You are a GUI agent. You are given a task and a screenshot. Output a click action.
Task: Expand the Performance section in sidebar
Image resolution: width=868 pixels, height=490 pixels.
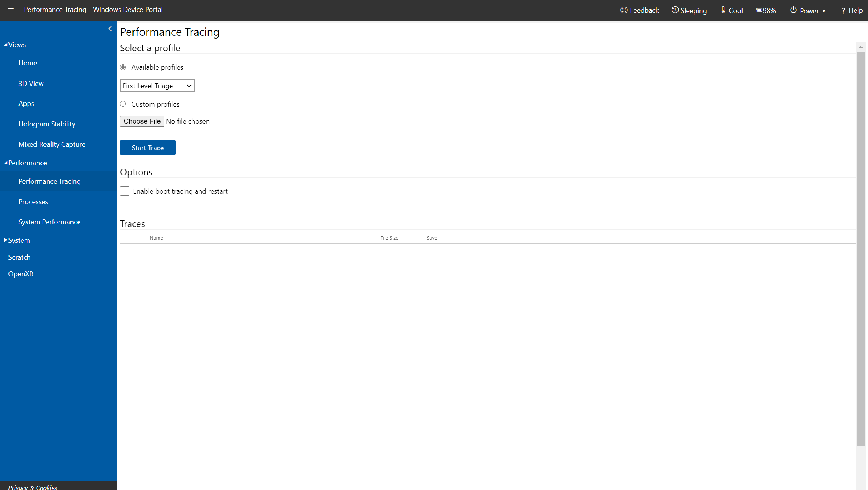pyautogui.click(x=26, y=162)
